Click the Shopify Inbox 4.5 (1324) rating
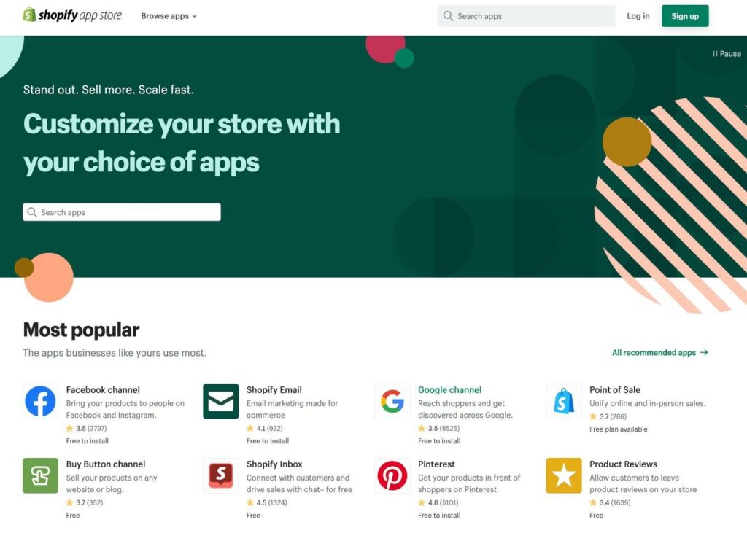The height and width of the screenshot is (560, 747). (x=267, y=502)
